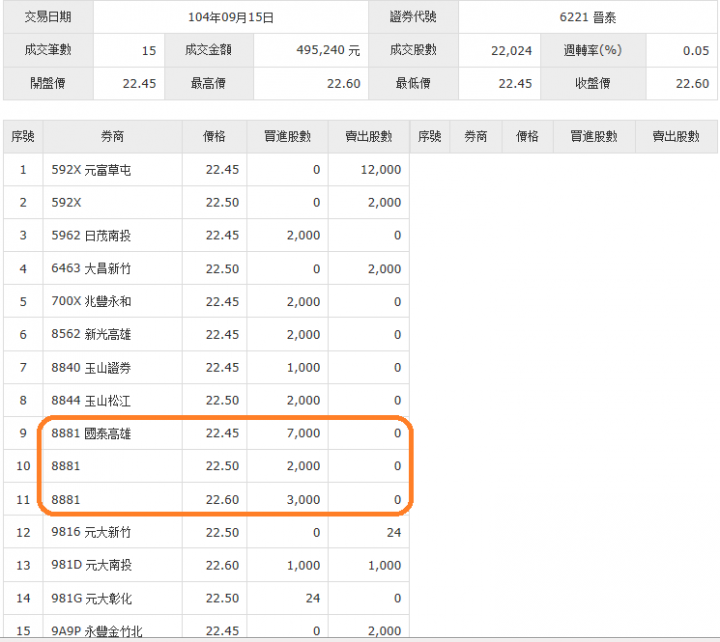720x642 pixels.
Task: Click the price 22.60 in row 13
Action: coord(222,566)
